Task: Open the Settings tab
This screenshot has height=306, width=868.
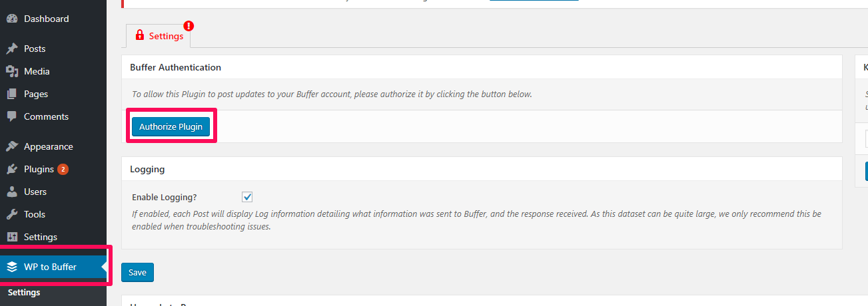Action: [x=158, y=36]
